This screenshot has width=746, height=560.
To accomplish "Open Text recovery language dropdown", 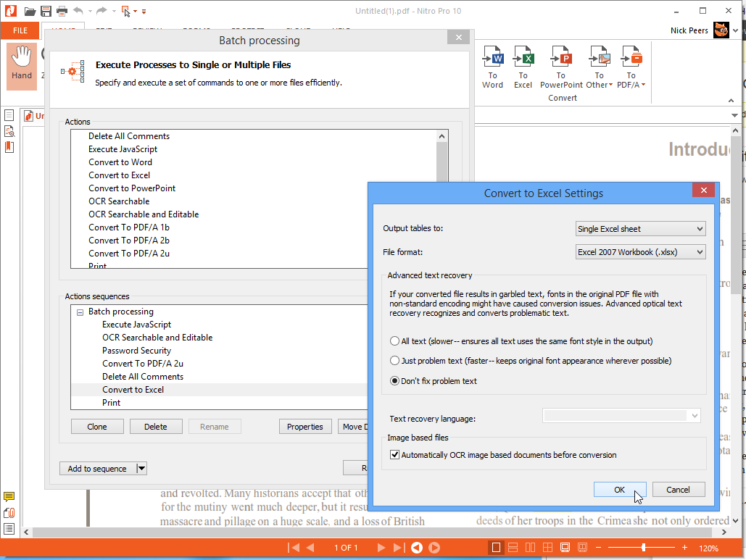I will coord(621,416).
